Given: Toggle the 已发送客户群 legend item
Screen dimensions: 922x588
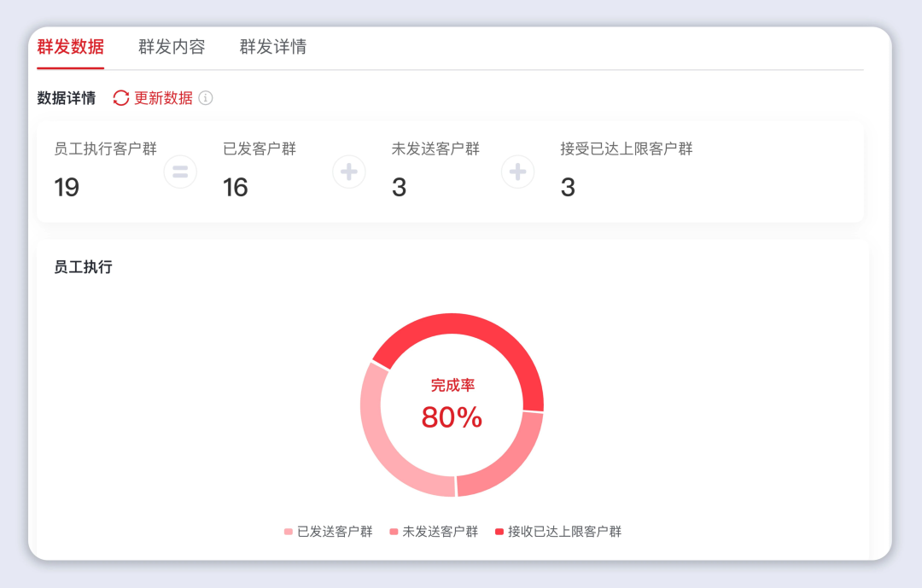Looking at the screenshot, I should click(329, 532).
